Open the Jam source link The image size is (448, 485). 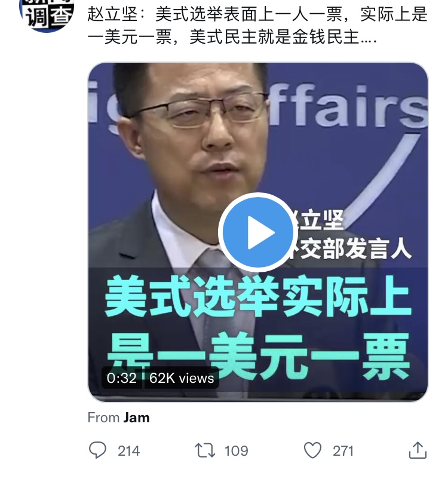coord(136,418)
